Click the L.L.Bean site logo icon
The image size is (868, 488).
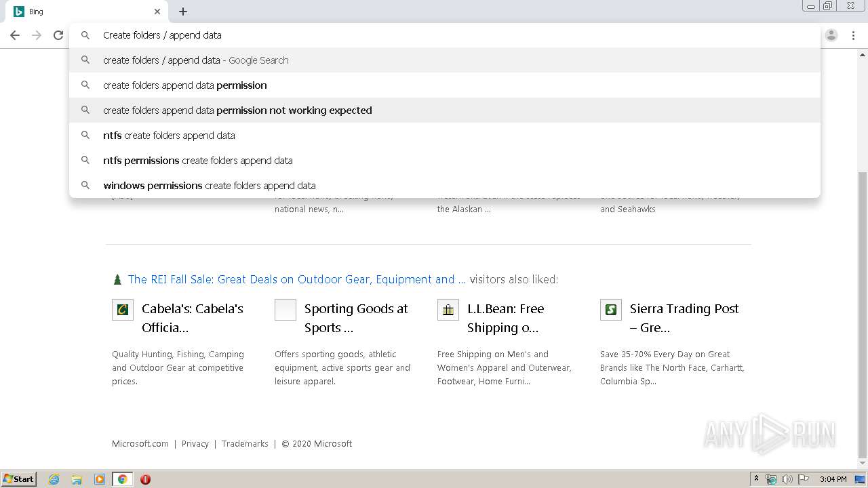pos(448,310)
